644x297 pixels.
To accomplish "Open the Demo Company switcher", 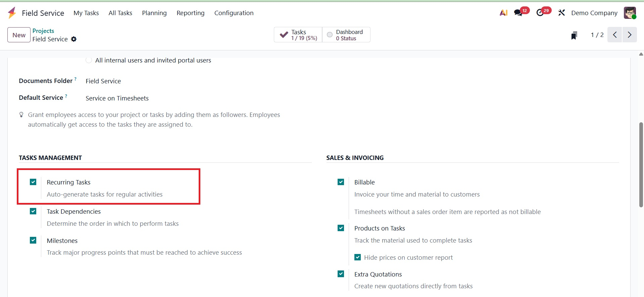I will point(594,13).
